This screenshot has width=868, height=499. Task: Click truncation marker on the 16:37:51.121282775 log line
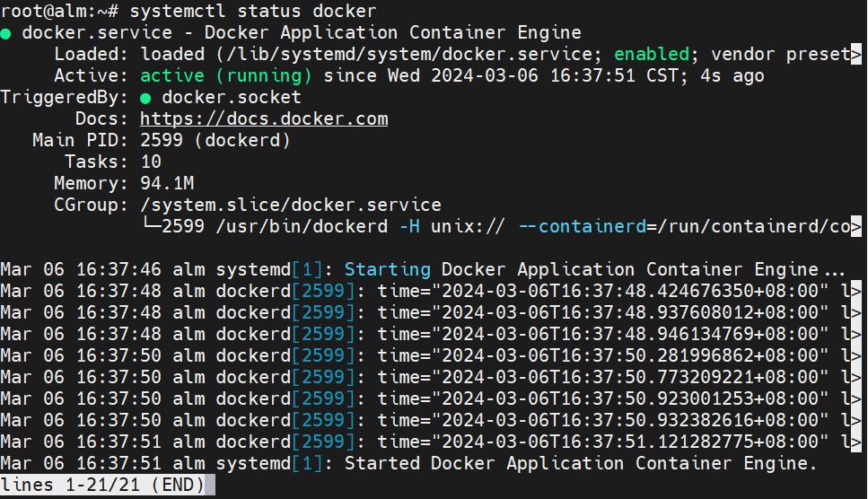point(855,442)
